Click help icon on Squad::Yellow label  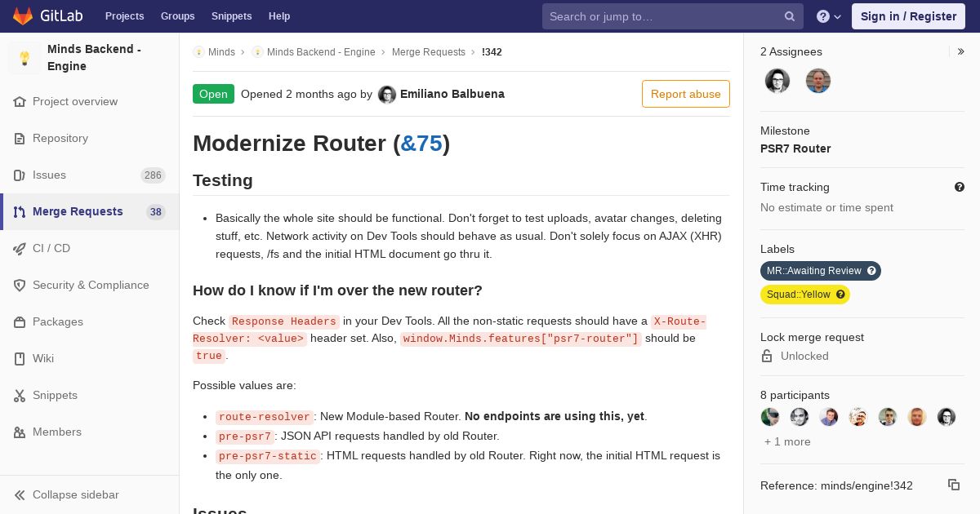pos(840,295)
